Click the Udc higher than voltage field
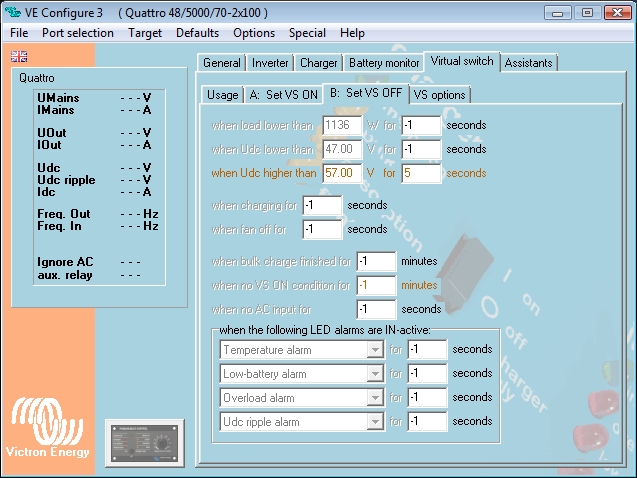The width and height of the screenshot is (637, 478). point(342,173)
